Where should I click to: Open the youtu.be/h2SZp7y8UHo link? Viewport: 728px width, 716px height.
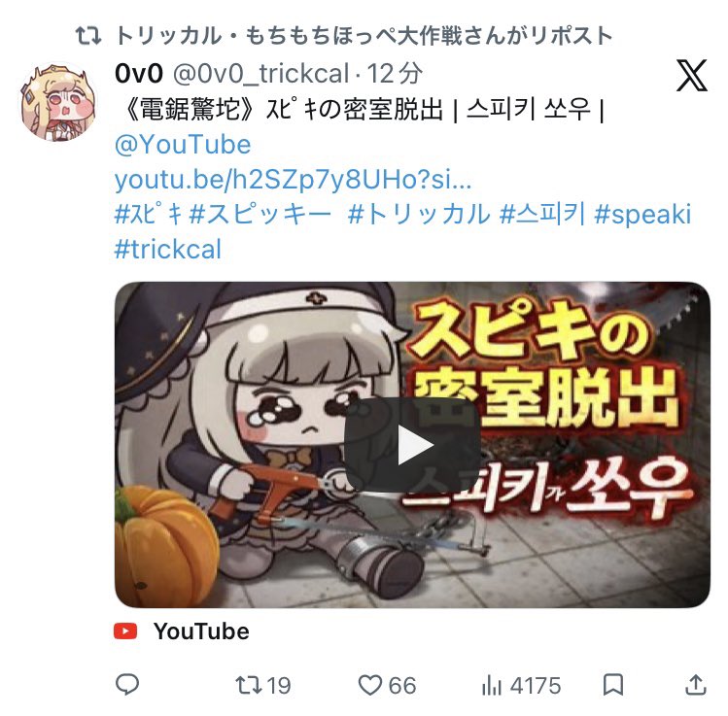293,180
